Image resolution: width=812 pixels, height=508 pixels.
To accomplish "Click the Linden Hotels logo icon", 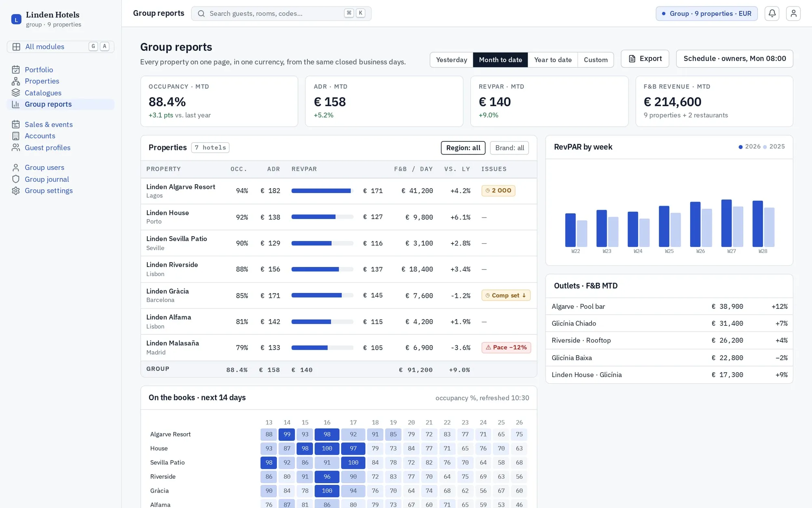I will pos(16,19).
